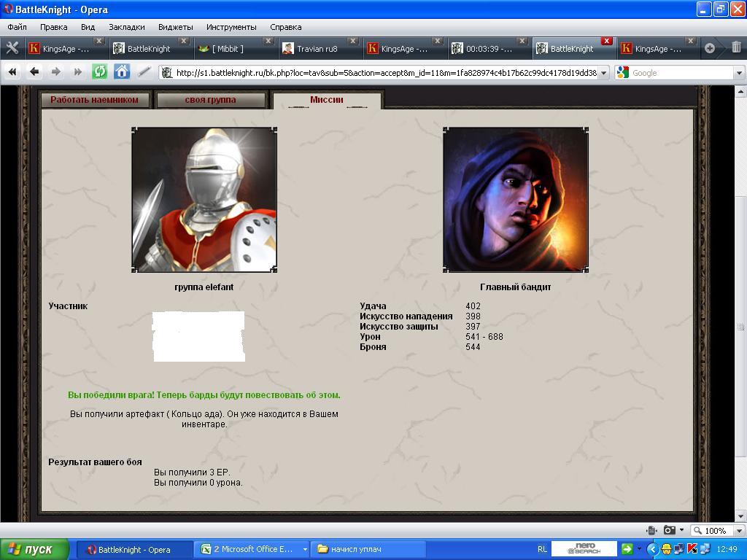Click the Wand pen icon in toolbar
The width and height of the screenshot is (747, 560).
point(144,72)
